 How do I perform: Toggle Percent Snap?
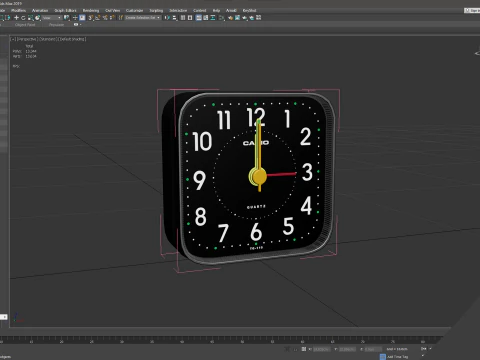click(x=105, y=18)
